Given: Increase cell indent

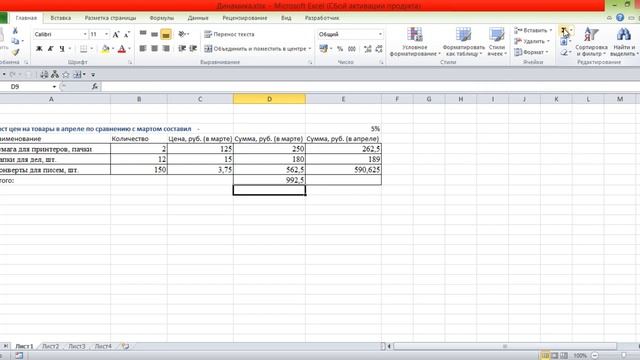Looking at the screenshot, I should [193, 49].
